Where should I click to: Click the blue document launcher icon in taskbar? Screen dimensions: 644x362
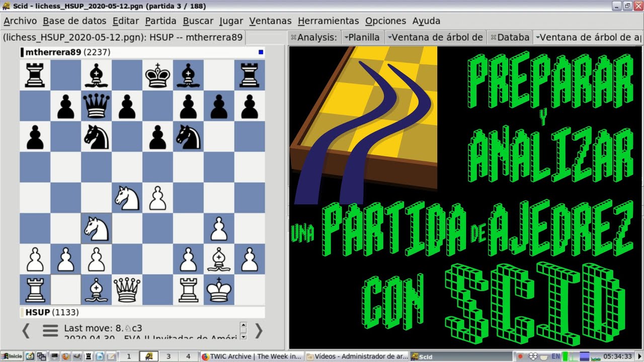point(100,356)
